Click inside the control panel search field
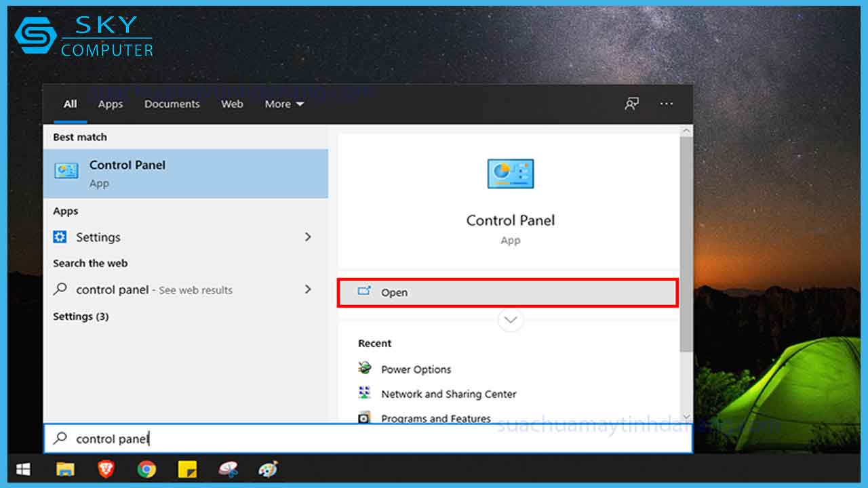868x488 pixels. (203, 439)
